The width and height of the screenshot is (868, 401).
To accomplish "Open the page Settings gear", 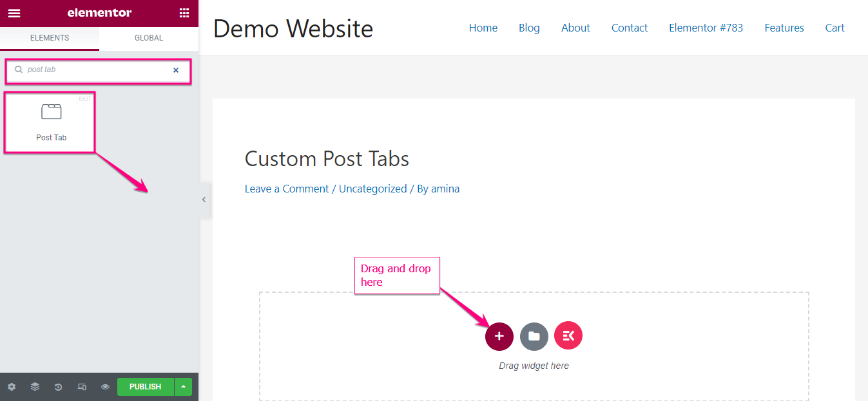I will click(x=11, y=386).
